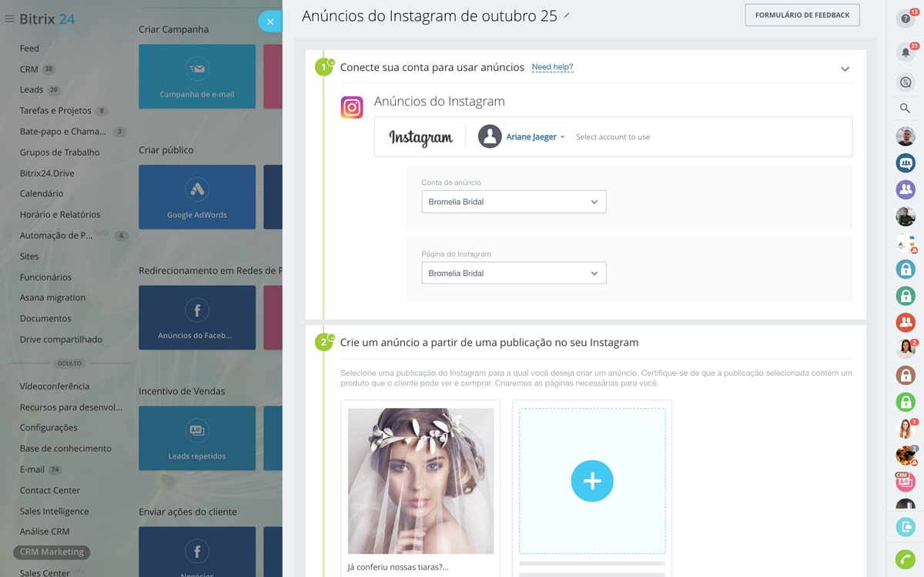Expand the Ariane Jaeger account selector
924x577 pixels.
click(x=534, y=137)
